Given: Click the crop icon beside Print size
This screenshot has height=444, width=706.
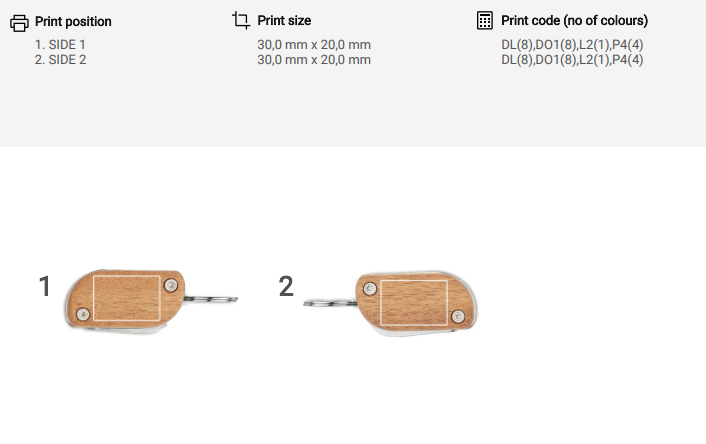Looking at the screenshot, I should point(240,20).
